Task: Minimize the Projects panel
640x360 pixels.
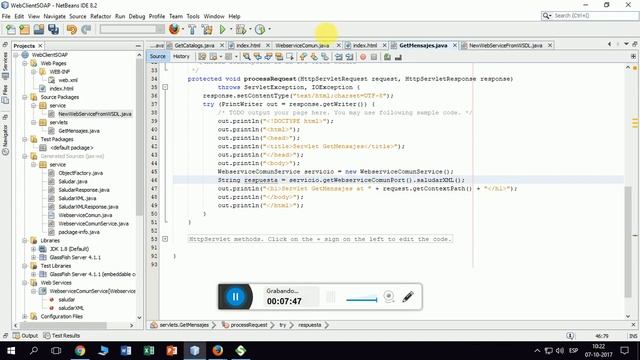Action: click(138, 46)
